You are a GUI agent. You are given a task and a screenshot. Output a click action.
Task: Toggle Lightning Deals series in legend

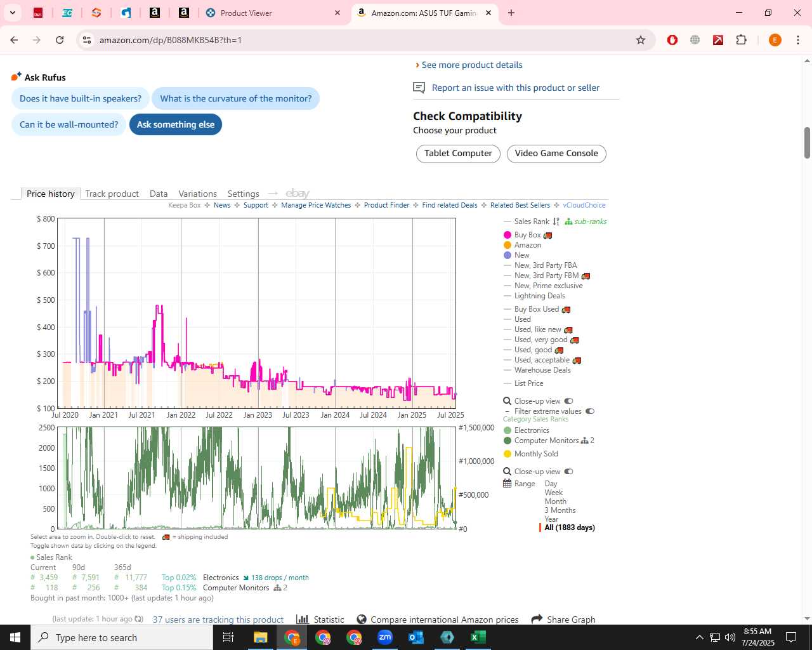(x=534, y=296)
